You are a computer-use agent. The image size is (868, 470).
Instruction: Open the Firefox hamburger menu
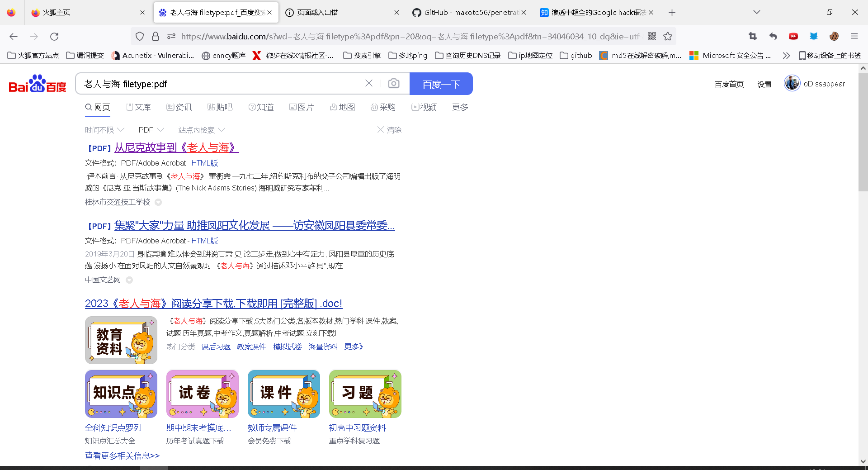point(855,36)
